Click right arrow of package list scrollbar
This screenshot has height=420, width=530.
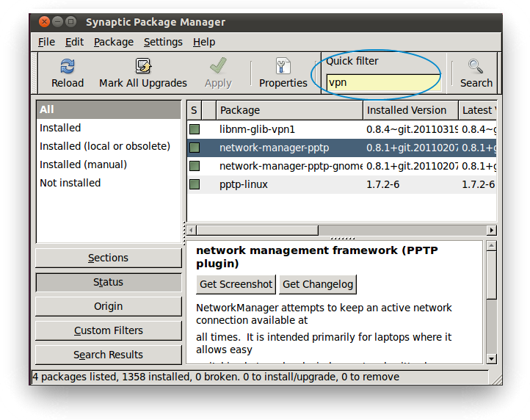coord(492,231)
